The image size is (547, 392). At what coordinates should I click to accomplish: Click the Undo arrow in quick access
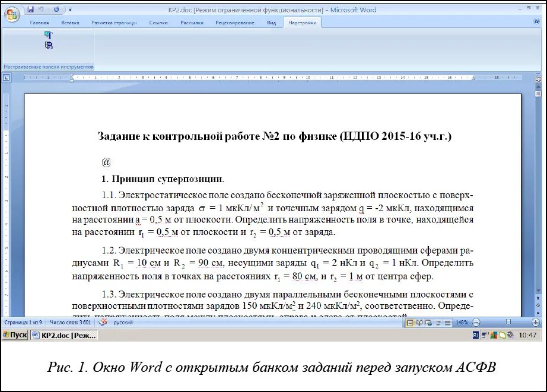tap(41, 9)
